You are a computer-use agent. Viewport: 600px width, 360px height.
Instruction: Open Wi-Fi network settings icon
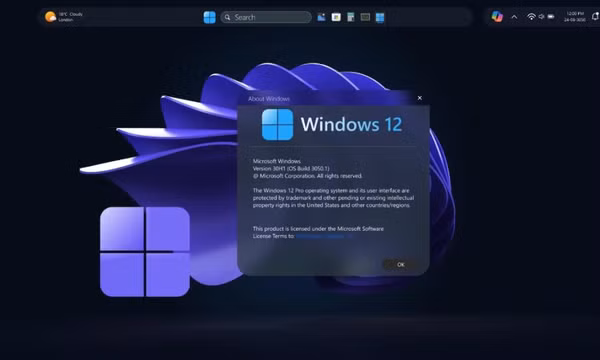[x=531, y=16]
